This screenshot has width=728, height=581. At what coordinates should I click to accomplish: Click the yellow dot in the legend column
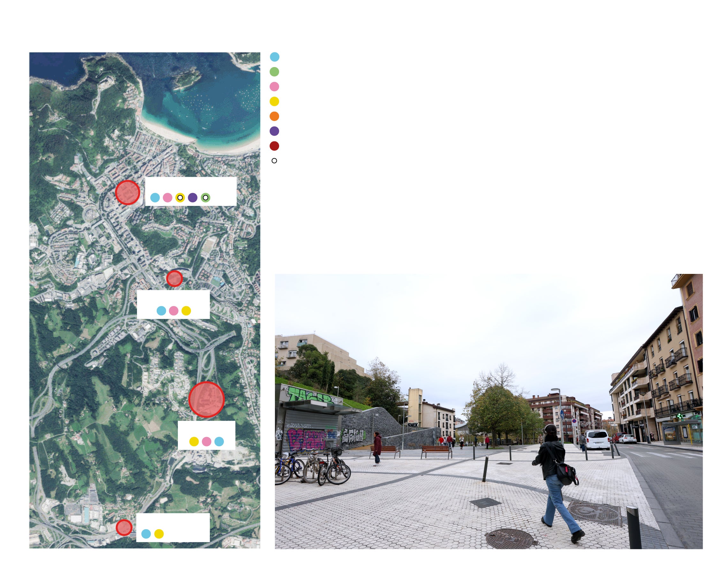click(275, 101)
